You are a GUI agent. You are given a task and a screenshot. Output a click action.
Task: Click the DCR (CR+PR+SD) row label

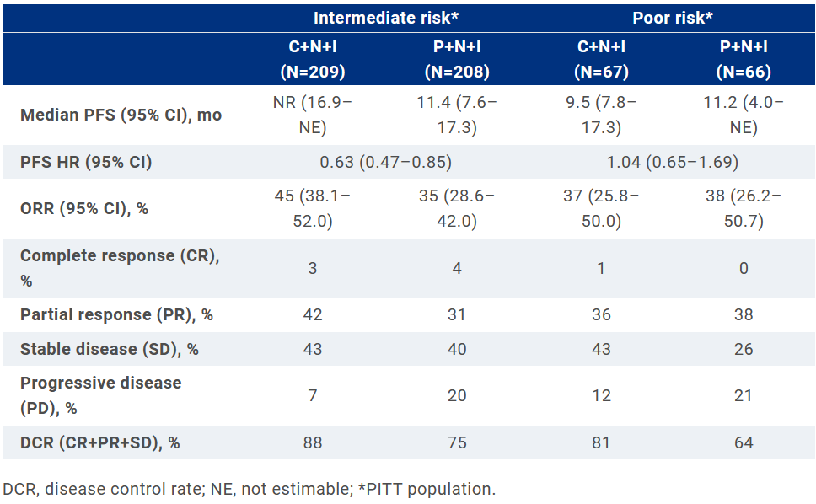tap(100, 442)
